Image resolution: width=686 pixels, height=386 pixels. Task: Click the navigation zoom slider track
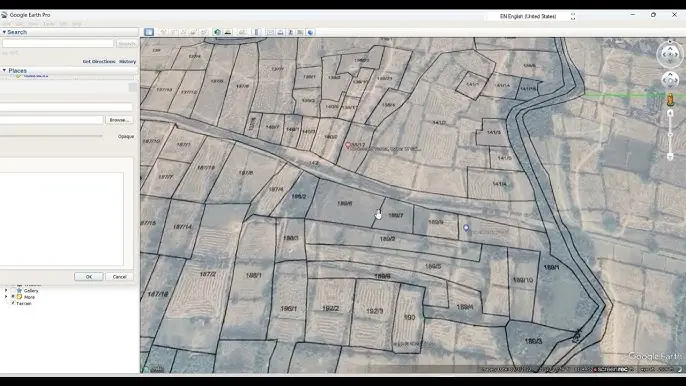(x=670, y=135)
